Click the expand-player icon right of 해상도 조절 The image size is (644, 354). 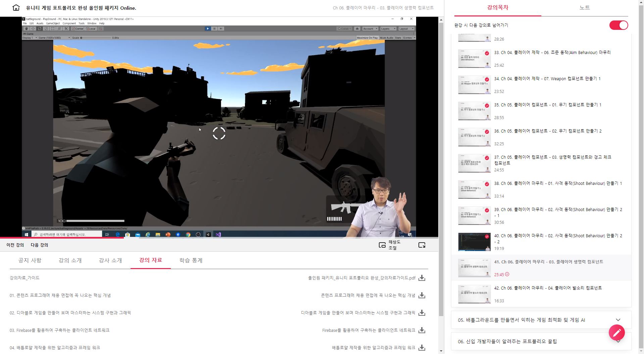point(422,245)
